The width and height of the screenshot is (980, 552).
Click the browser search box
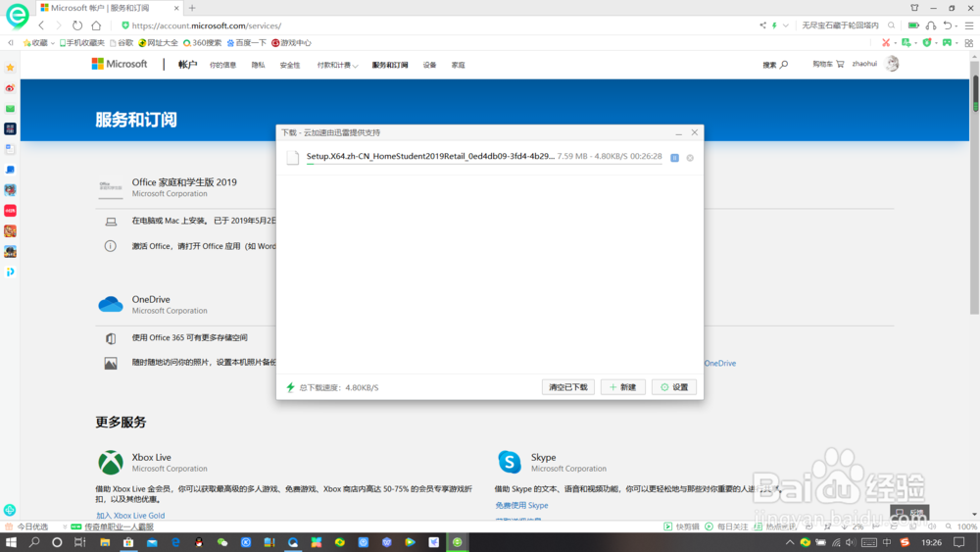point(841,25)
